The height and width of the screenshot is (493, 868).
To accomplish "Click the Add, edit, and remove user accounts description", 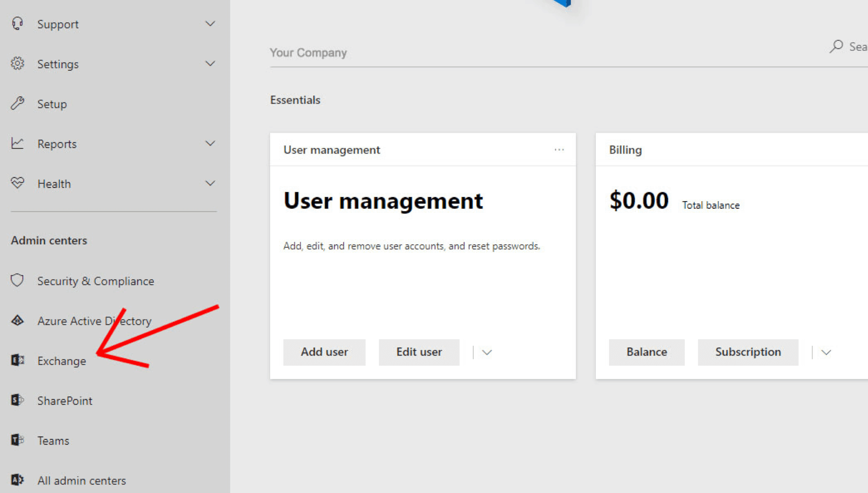I will point(411,246).
